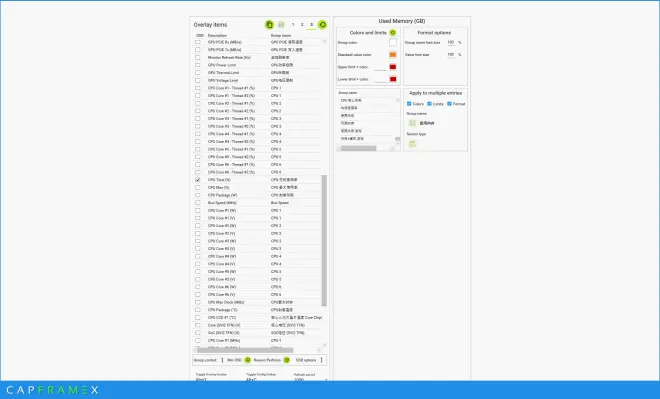Screen dimensions: 660x399
Task: Uncheck the CPU Total (%) OSD checkbox
Action: click(x=198, y=180)
